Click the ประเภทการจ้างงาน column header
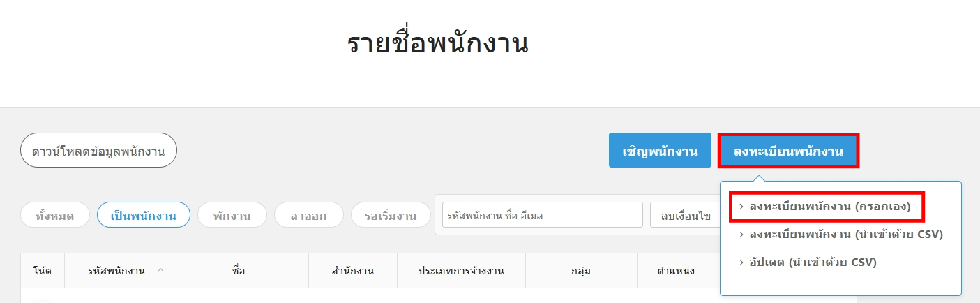The height and width of the screenshot is (303, 980). (461, 271)
